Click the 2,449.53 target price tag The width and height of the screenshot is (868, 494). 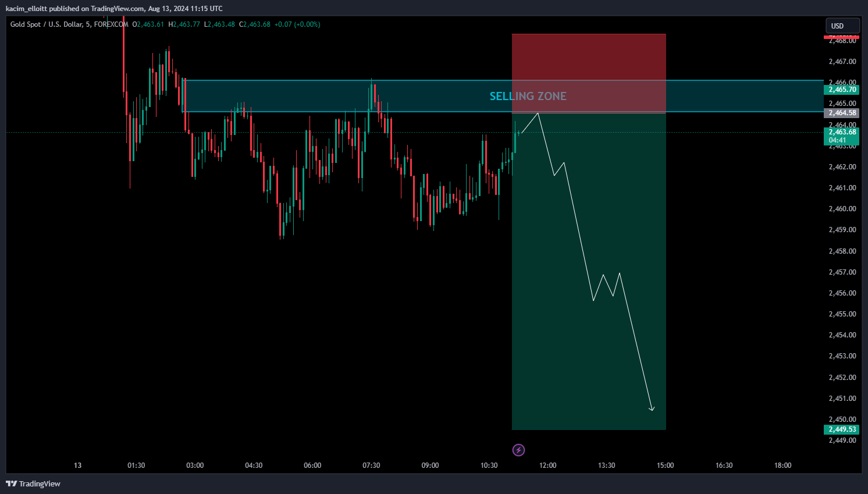coord(842,429)
